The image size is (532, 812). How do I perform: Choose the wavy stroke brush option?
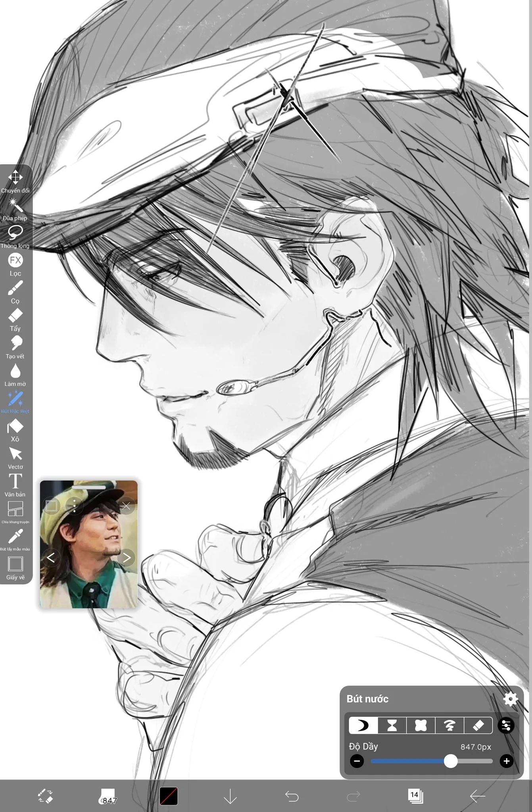tap(449, 726)
